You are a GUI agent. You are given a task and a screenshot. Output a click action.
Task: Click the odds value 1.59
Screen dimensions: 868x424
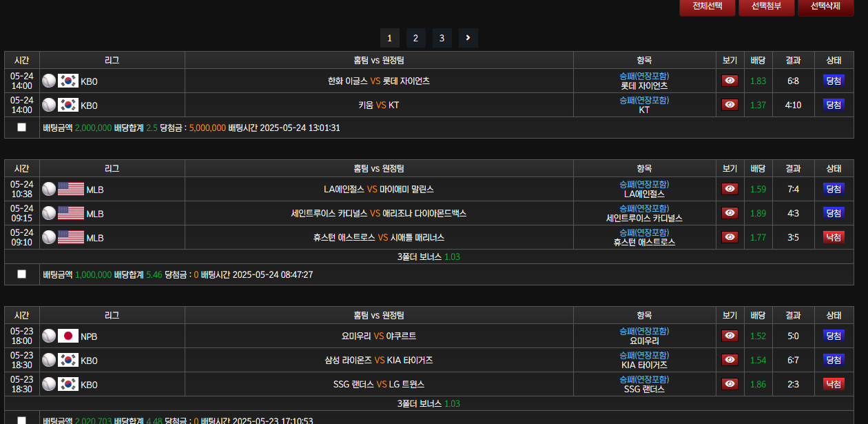click(x=758, y=189)
